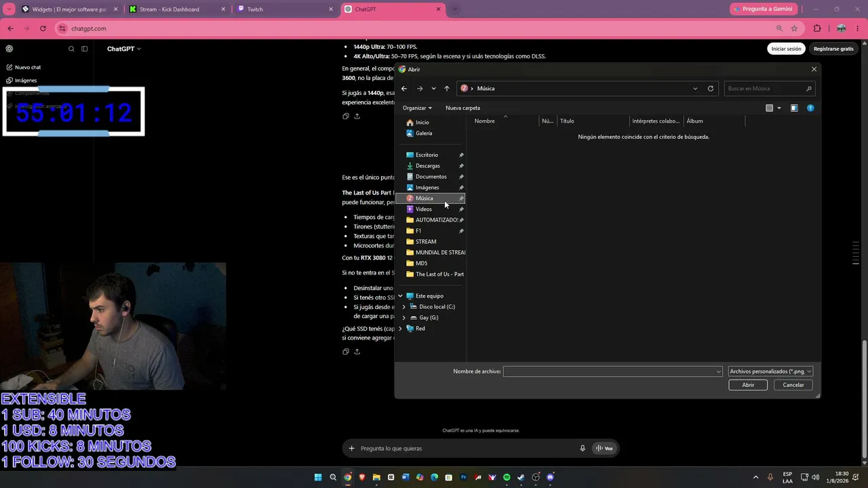The width and height of the screenshot is (868, 488).
Task: Open the Archivos personalizados file type dropdown
Action: tap(770, 371)
